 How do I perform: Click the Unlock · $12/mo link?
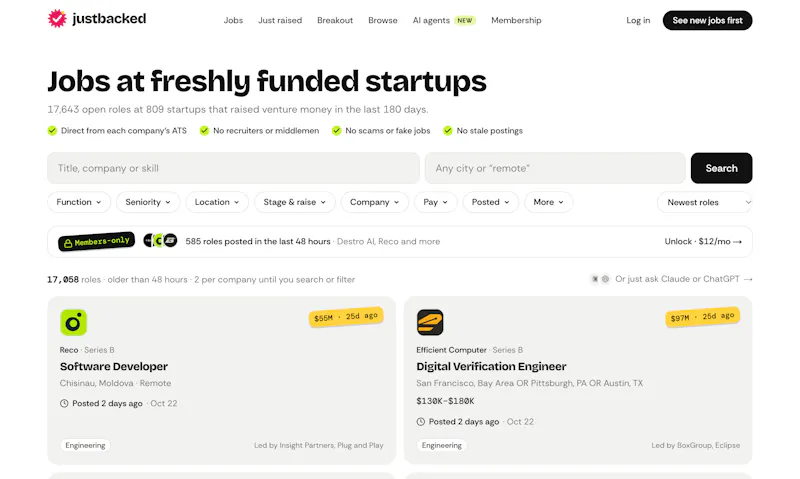703,242
